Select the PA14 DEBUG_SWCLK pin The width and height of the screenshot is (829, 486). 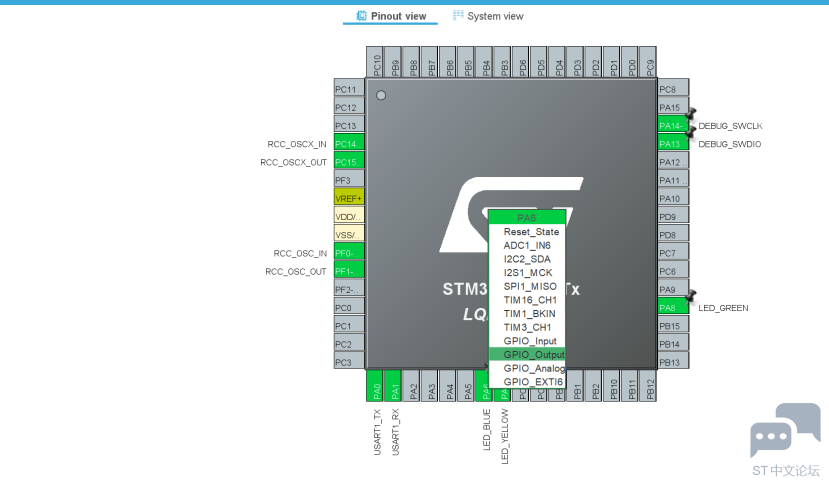coord(674,125)
